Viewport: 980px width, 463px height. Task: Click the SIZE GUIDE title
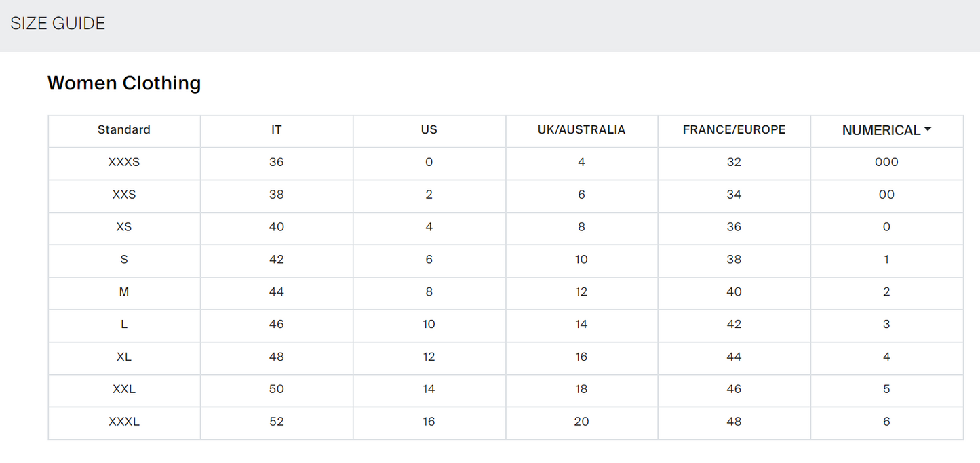(58, 24)
